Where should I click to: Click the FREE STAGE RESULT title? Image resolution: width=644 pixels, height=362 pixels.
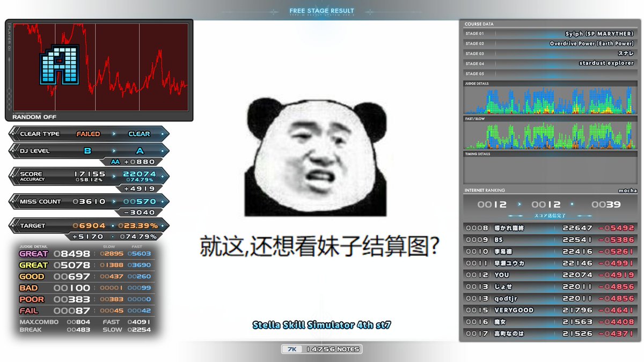coord(321,11)
